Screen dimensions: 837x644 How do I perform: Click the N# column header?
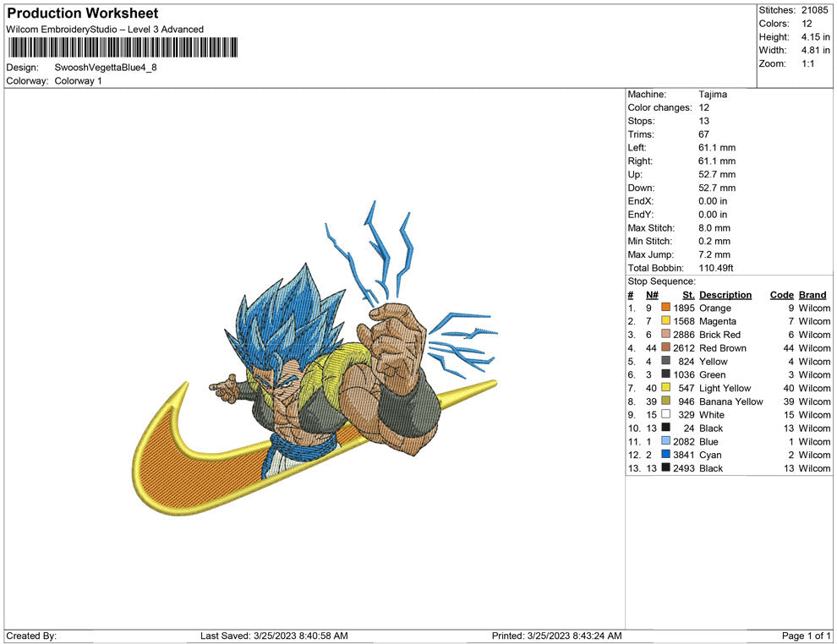tap(652, 294)
